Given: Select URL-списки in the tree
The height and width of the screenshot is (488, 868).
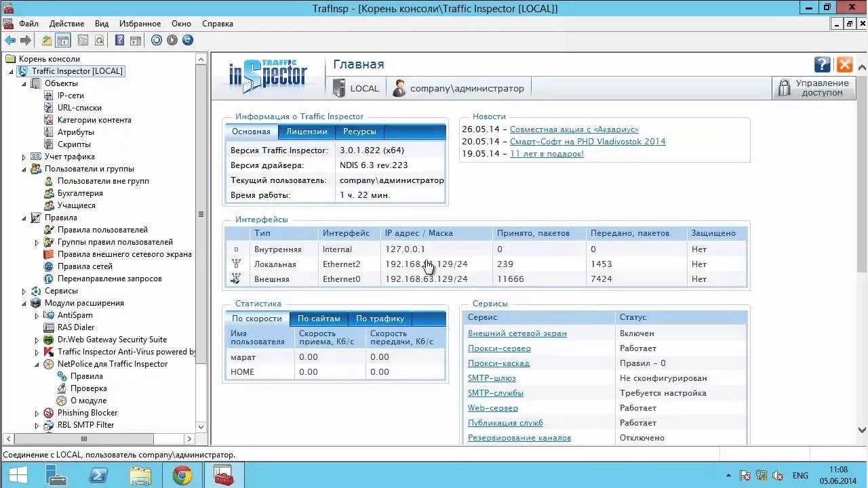Looking at the screenshot, I should [x=79, y=108].
